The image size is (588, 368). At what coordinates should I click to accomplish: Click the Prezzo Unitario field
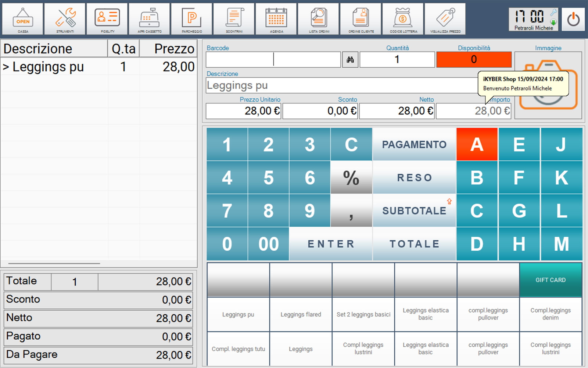click(243, 111)
